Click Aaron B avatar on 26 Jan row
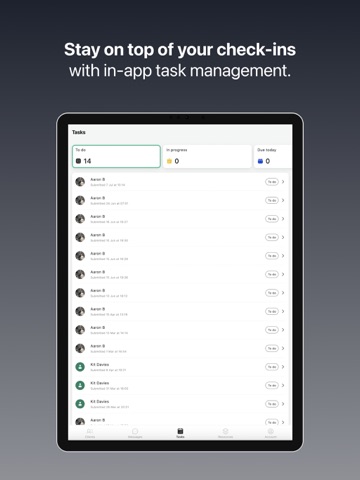Image resolution: width=360 pixels, height=480 pixels. coord(80,200)
